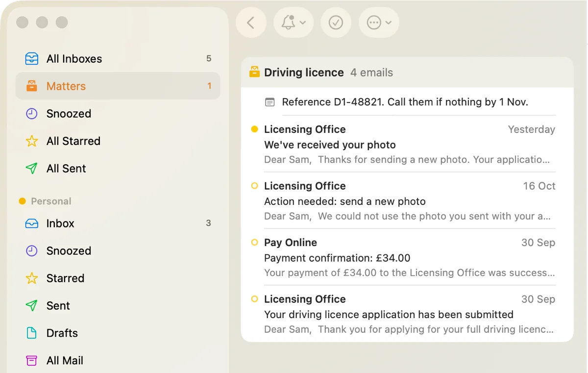
Task: Open the Matters mailbox
Action: click(x=118, y=86)
